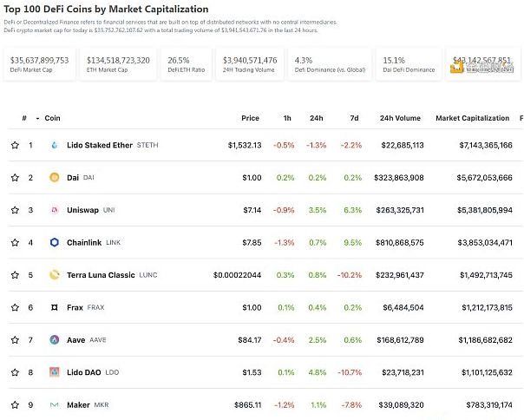This screenshot has width=524, height=420.
Task: Star Chainlink as favorite
Action: coord(15,242)
